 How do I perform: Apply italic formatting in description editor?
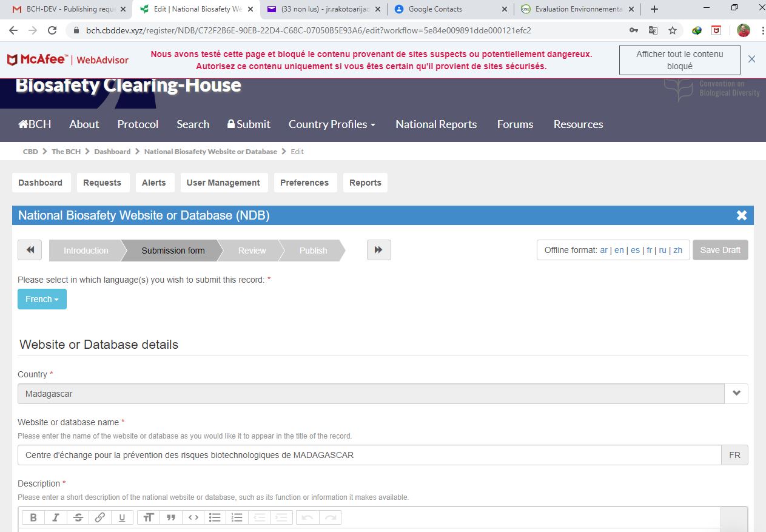tap(55, 517)
